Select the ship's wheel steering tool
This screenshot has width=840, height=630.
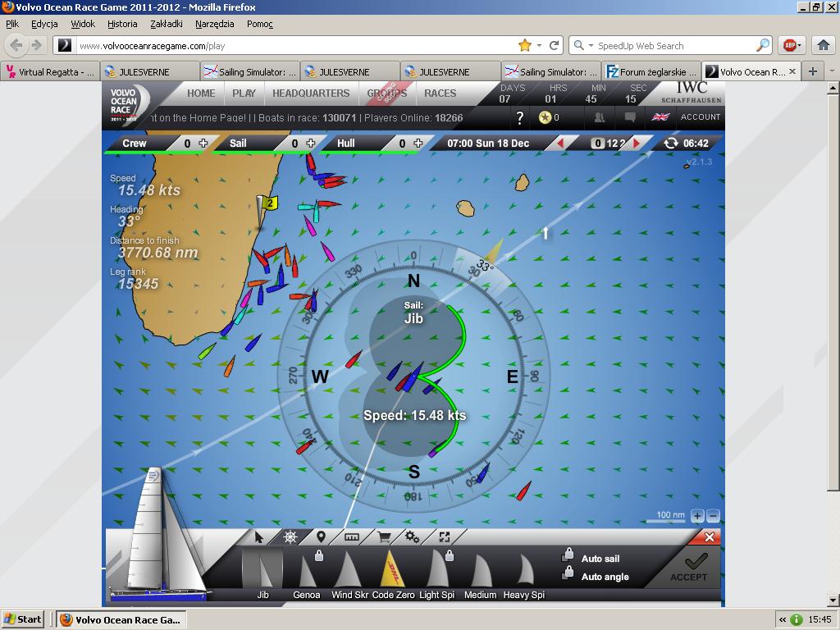pyautogui.click(x=290, y=537)
